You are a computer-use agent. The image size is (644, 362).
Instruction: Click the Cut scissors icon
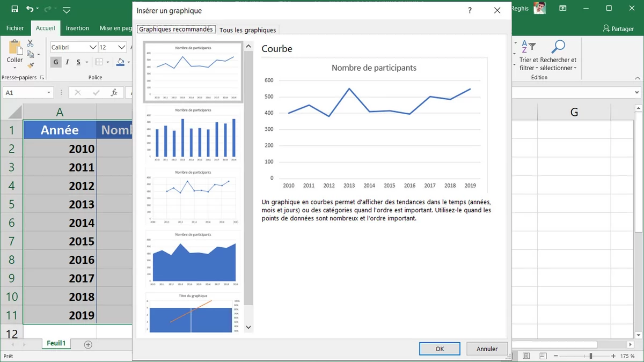(x=30, y=43)
